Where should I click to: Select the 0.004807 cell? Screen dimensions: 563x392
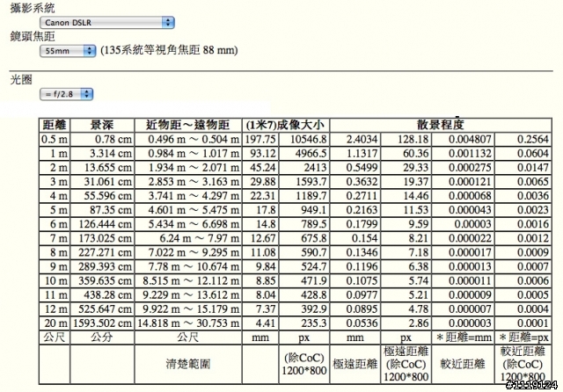pos(463,140)
